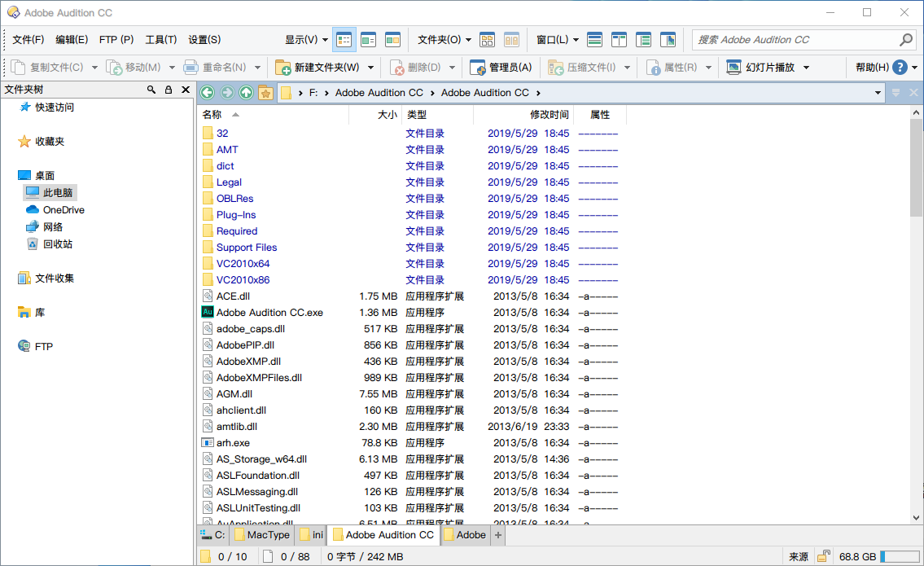The image size is (924, 566).
Task: Select Adobe Audition CC.exe file
Action: tap(269, 313)
